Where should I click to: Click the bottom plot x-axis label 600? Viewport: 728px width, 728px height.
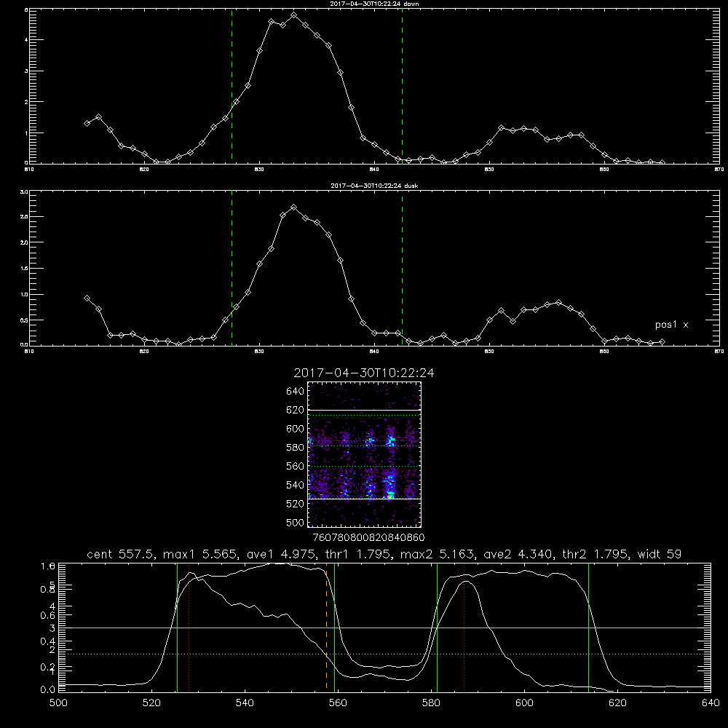[x=525, y=703]
